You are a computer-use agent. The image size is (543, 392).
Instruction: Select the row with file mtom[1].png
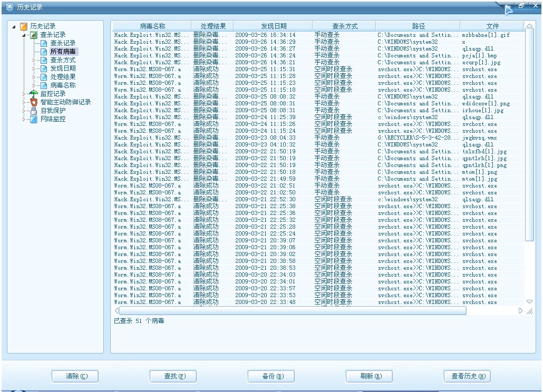click(x=318, y=172)
